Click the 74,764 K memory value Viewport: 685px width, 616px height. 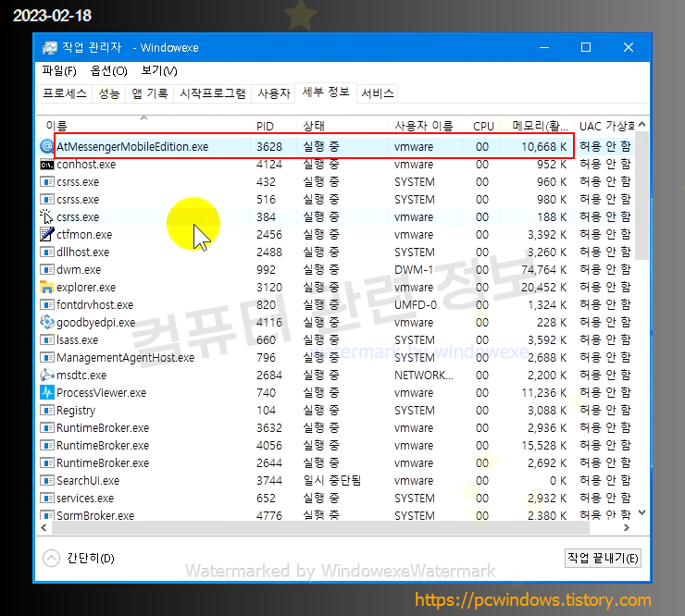[544, 269]
